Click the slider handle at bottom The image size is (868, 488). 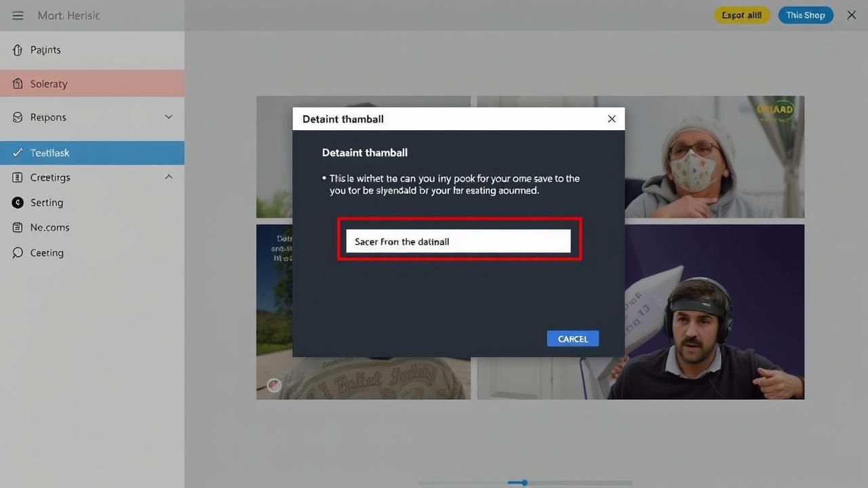click(524, 483)
